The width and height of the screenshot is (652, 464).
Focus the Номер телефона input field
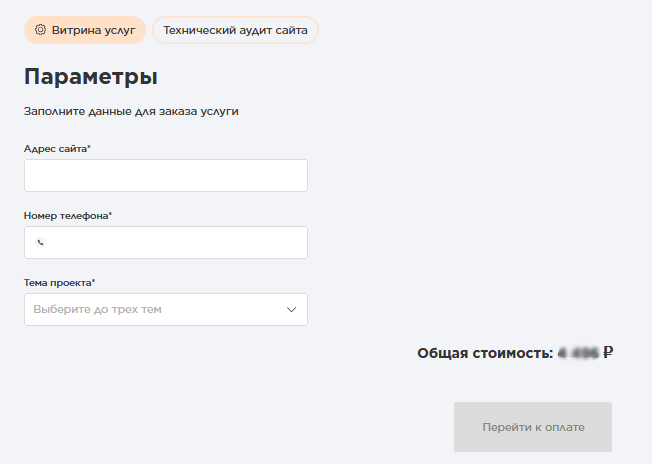[175, 243]
